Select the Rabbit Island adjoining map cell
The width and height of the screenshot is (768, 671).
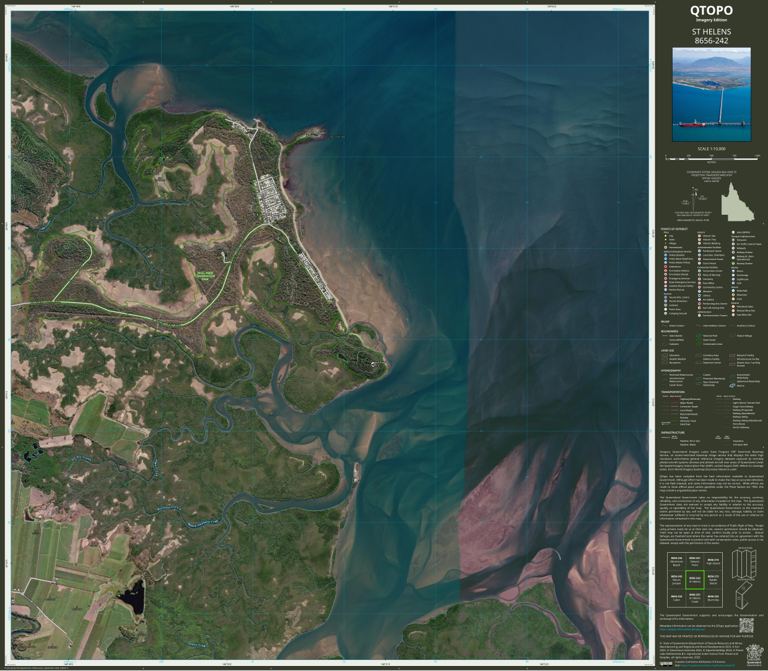713,580
